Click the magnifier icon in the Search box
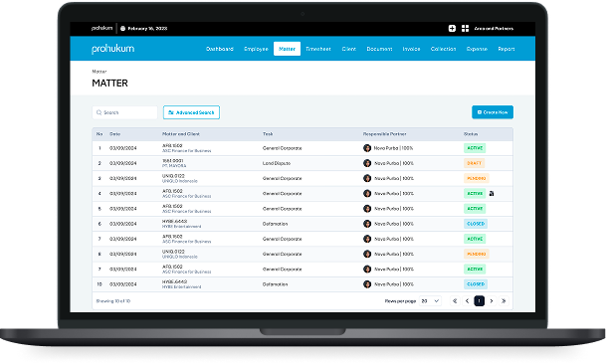Image resolution: width=606 pixels, height=364 pixels. click(x=99, y=112)
